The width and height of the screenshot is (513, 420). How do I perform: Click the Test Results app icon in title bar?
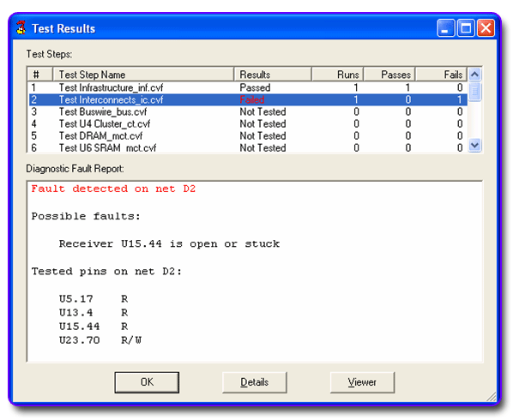[x=21, y=28]
